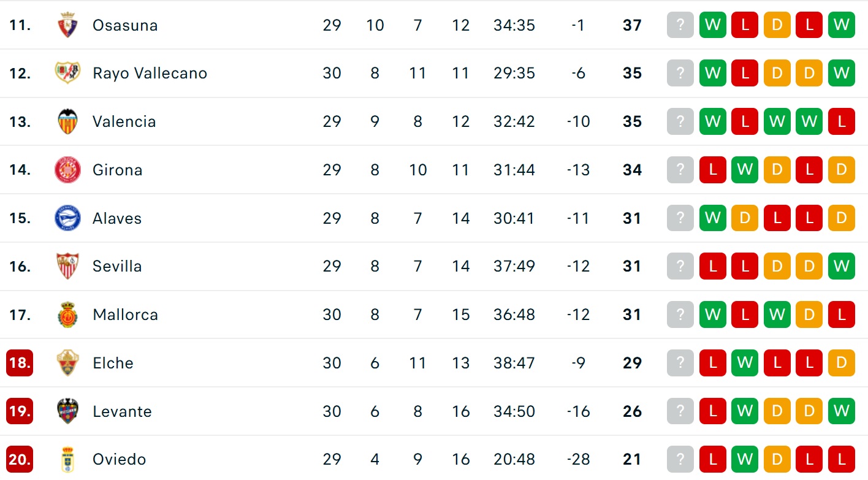Open the Osasuna team page
Screen dimensions: 868x480
125,25
